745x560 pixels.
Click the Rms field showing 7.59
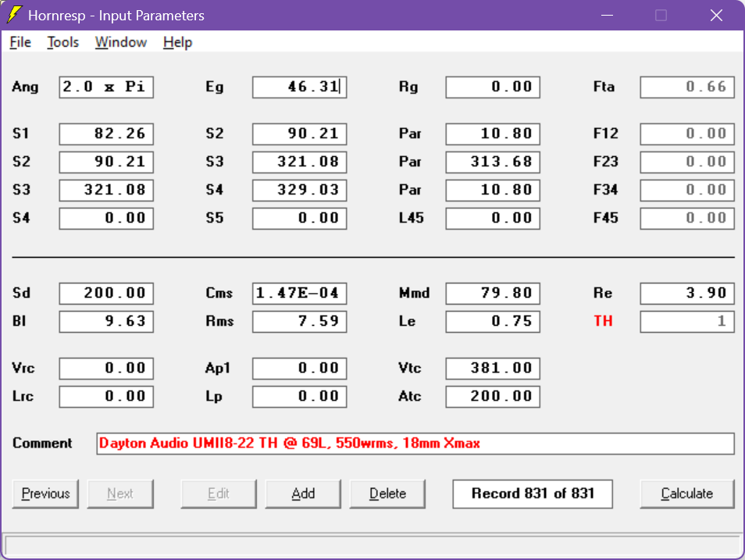pos(300,321)
